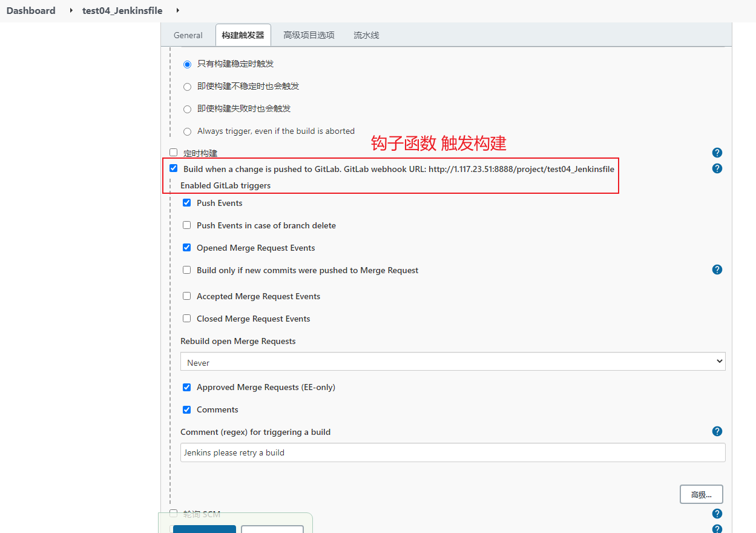Toggle Build when change pushed to GitLab
Image resolution: width=756 pixels, height=533 pixels.
(174, 168)
